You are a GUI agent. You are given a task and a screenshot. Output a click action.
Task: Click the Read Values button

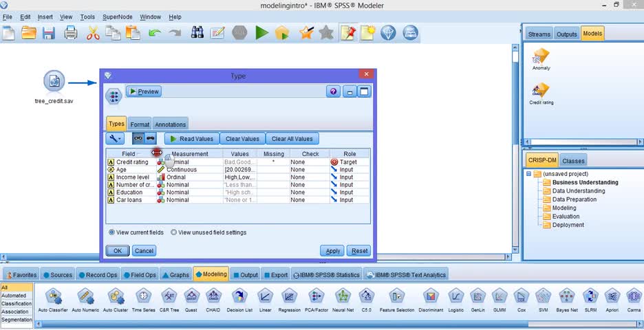coord(192,139)
